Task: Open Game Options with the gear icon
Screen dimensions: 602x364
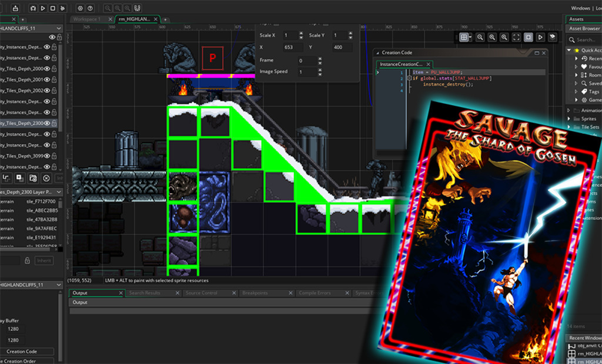Action: 80,9
